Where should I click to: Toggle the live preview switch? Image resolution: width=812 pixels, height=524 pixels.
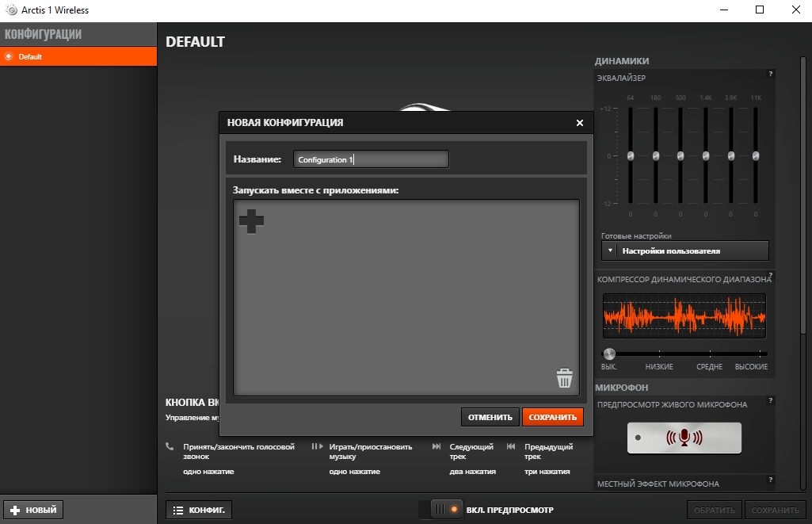(x=441, y=510)
